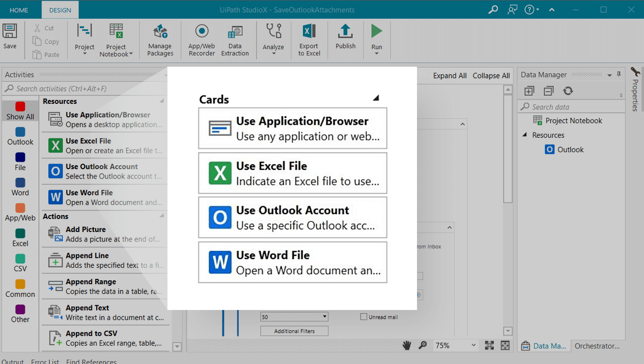Image resolution: width=644 pixels, height=364 pixels.
Task: Collapse the Resources tree node in Data Manager
Action: [525, 135]
